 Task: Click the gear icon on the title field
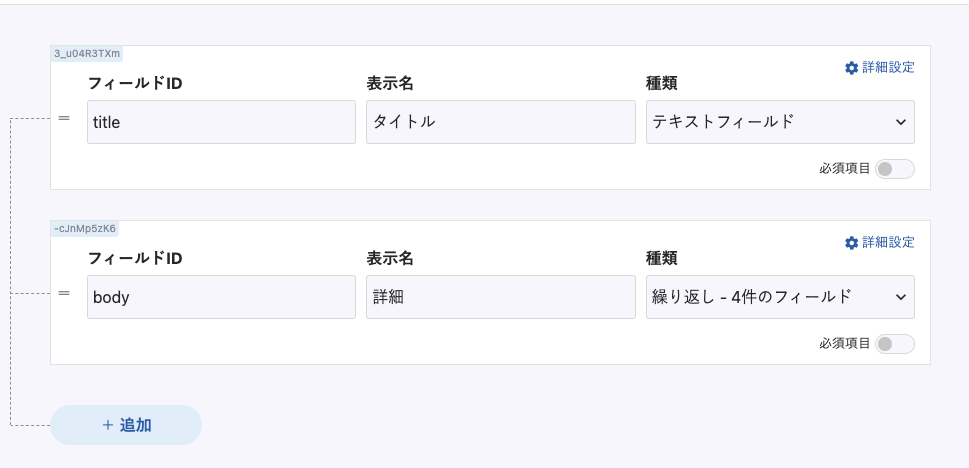852,68
